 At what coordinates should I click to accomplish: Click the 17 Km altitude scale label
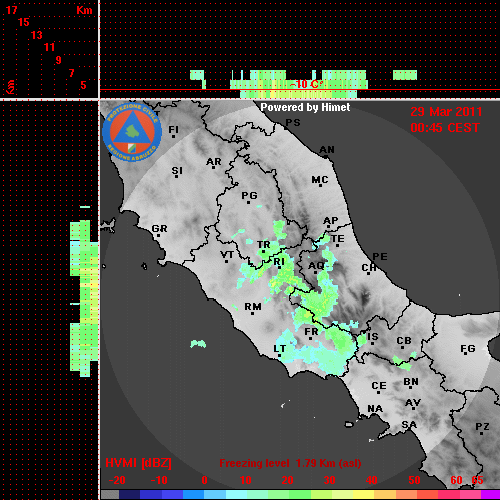[x=11, y=10]
